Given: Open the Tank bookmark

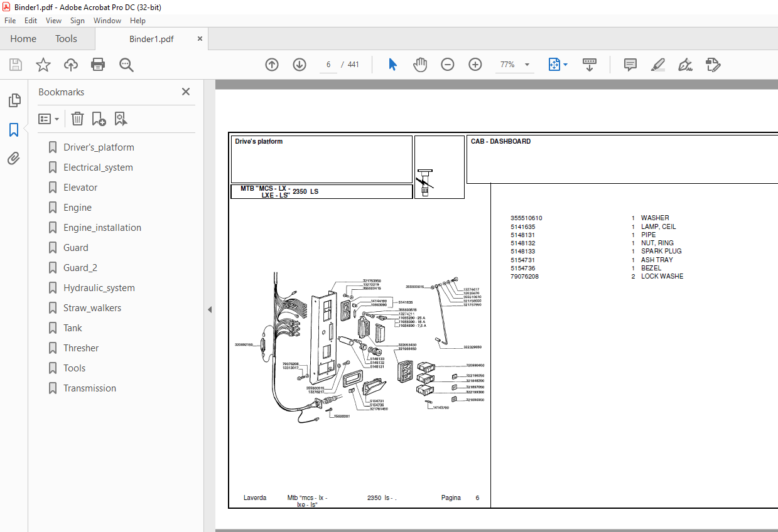Looking at the screenshot, I should coord(73,328).
